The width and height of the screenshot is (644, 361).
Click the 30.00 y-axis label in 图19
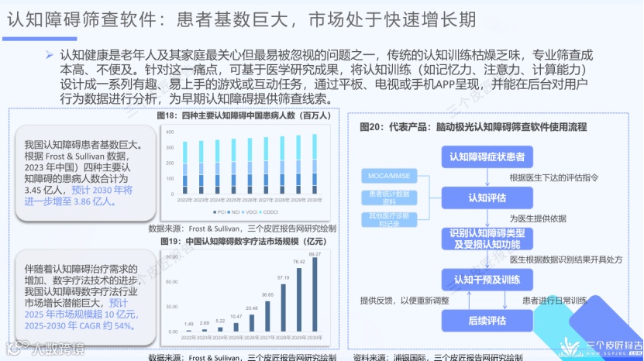point(172,307)
